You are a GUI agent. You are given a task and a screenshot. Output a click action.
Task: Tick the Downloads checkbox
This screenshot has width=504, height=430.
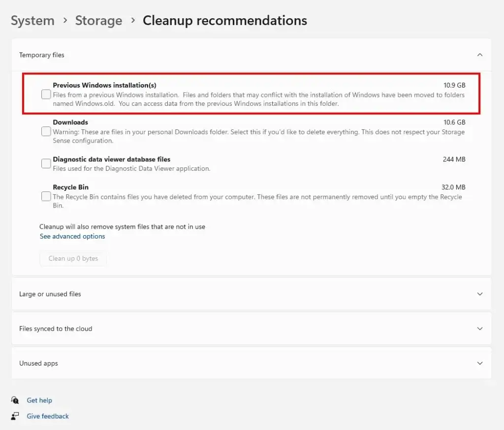pos(46,131)
